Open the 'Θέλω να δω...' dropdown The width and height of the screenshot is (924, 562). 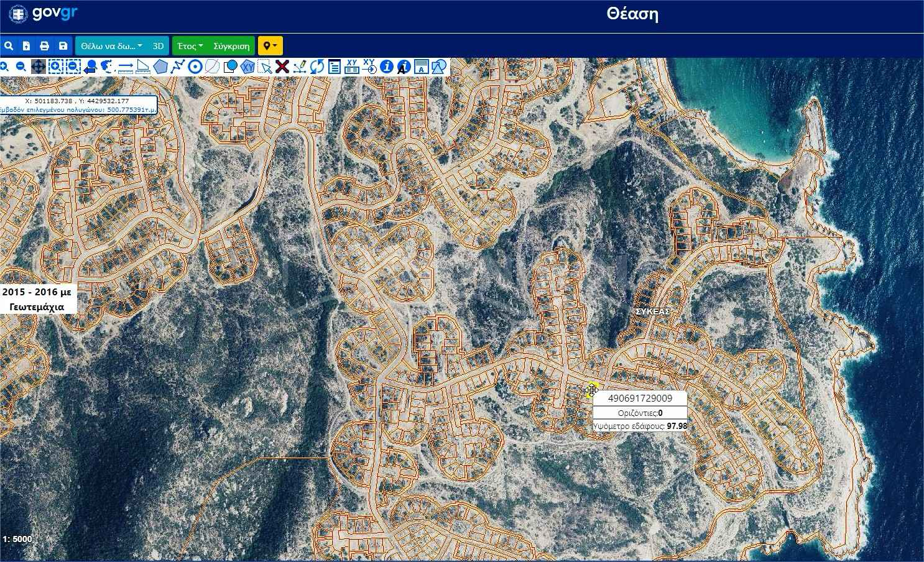pyautogui.click(x=111, y=46)
